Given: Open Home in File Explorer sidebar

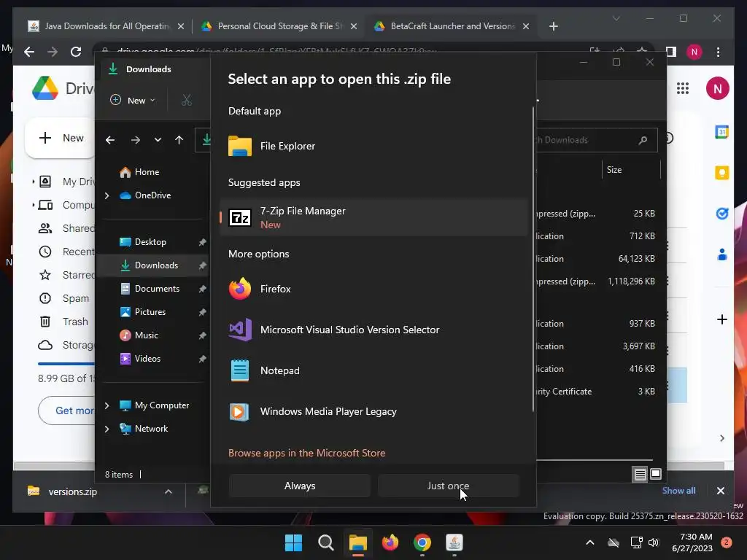Looking at the screenshot, I should click(147, 172).
